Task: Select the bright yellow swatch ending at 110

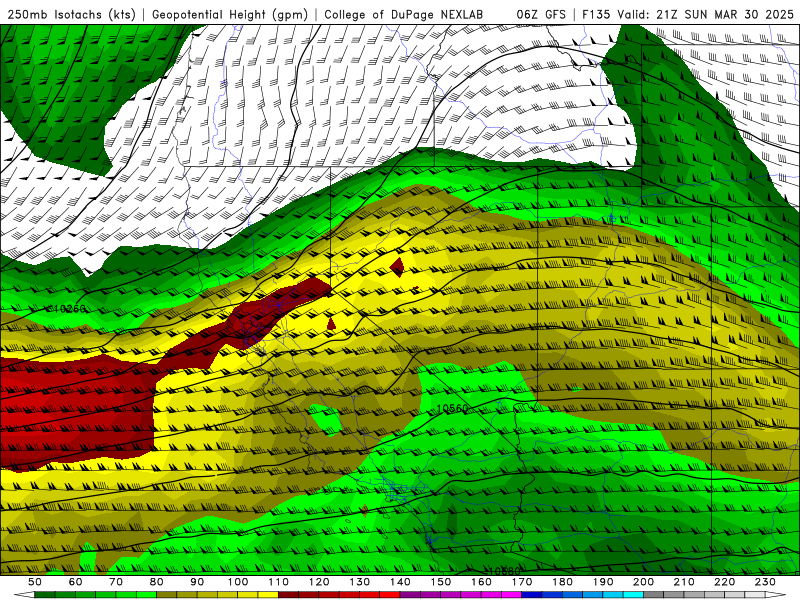Action: [268, 595]
